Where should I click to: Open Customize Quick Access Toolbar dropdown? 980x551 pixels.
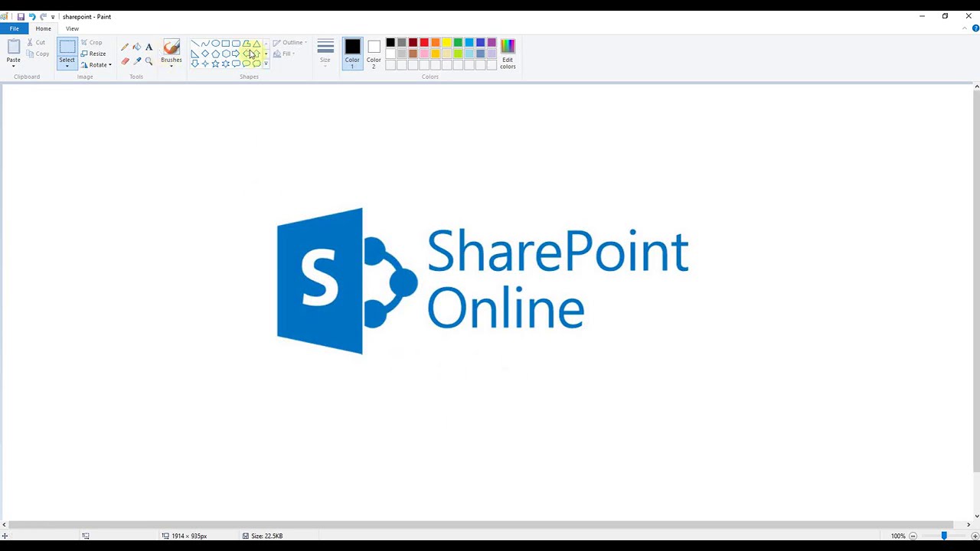(x=53, y=16)
